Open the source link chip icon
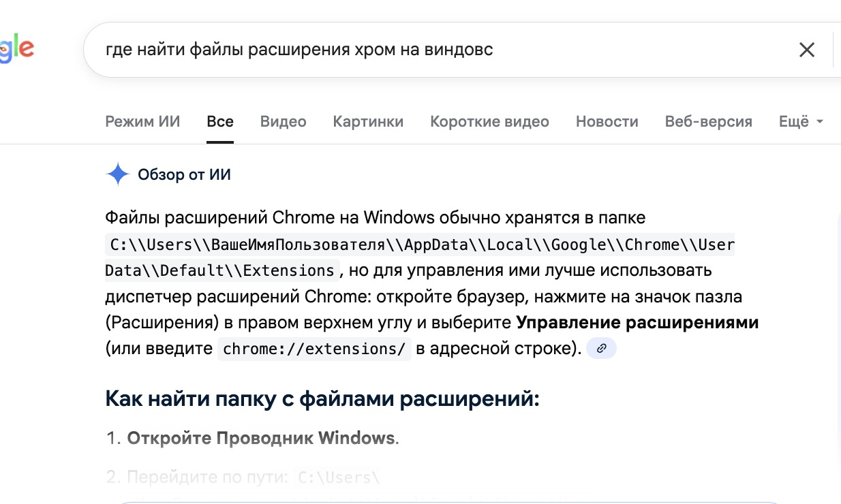841x504 pixels. click(x=601, y=349)
